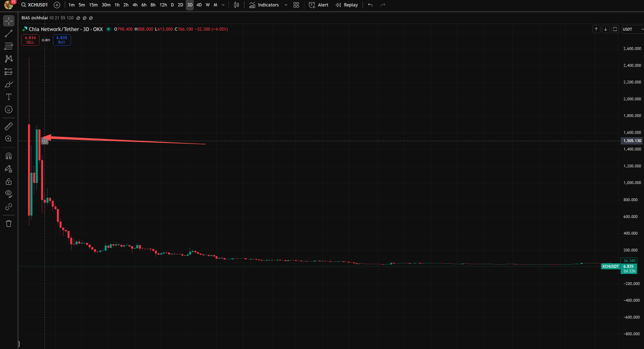Select the ruler measure tool
The width and height of the screenshot is (644, 349).
tap(9, 126)
